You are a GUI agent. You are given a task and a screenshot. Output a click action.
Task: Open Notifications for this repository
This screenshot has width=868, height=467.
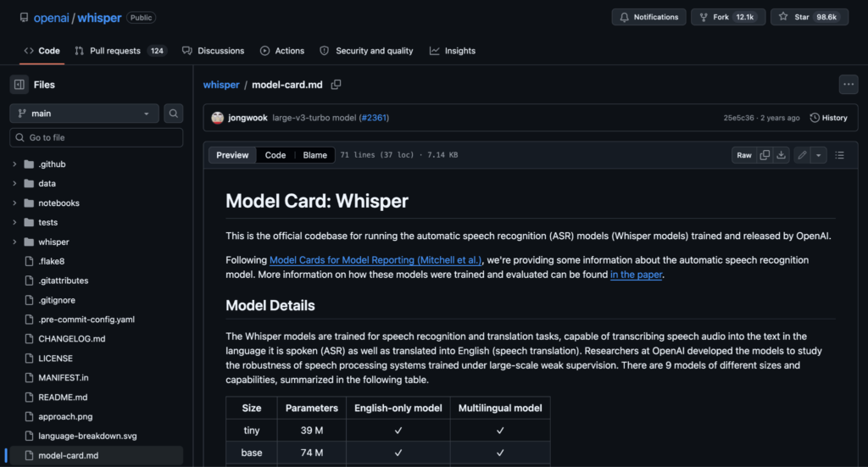648,17
